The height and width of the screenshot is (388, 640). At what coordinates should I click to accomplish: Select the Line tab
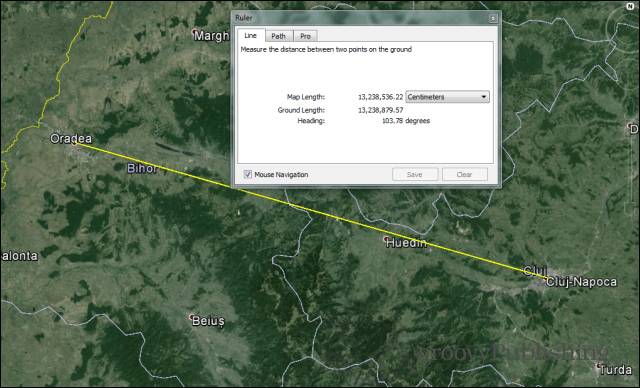point(251,35)
